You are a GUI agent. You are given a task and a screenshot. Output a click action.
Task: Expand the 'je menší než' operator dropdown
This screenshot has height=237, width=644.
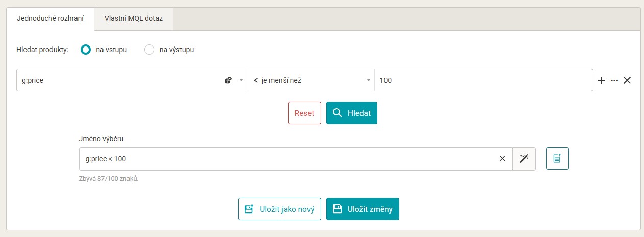(x=311, y=80)
